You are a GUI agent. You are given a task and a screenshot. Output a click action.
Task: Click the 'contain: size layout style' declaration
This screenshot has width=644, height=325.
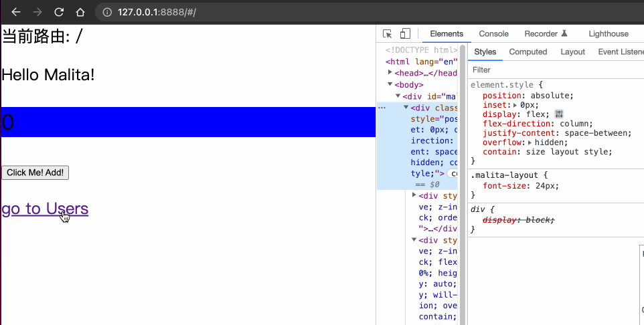(x=548, y=152)
